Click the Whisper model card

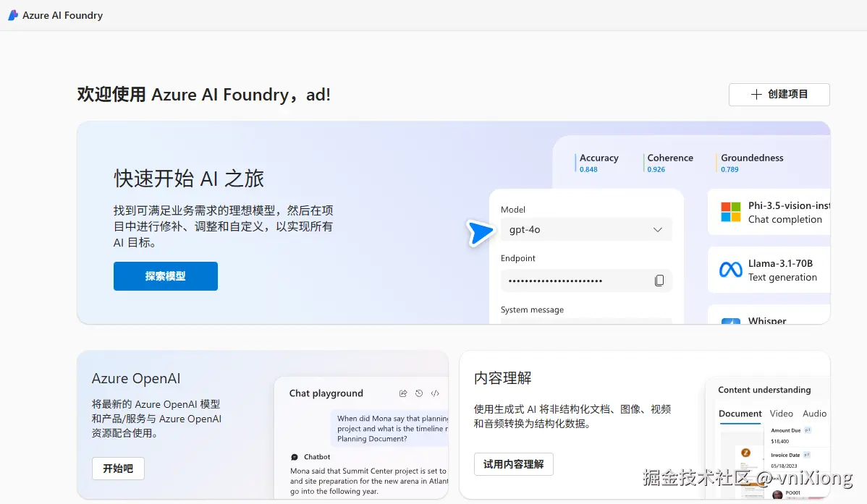(769, 315)
